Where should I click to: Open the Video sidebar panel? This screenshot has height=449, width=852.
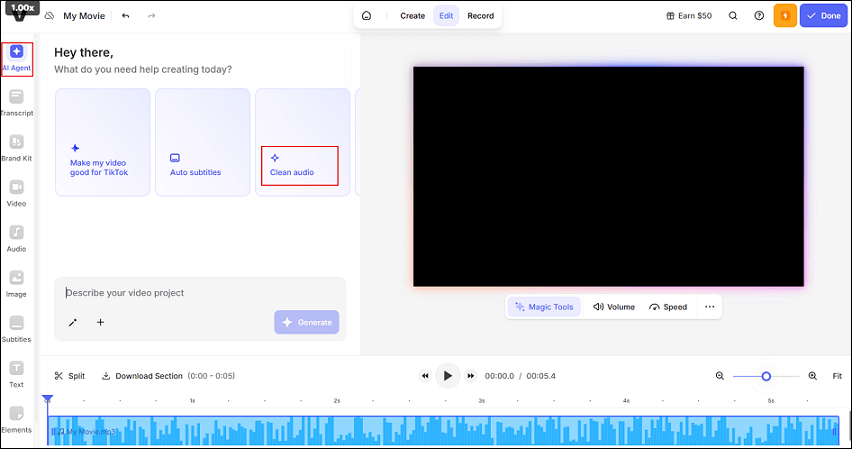coord(16,194)
